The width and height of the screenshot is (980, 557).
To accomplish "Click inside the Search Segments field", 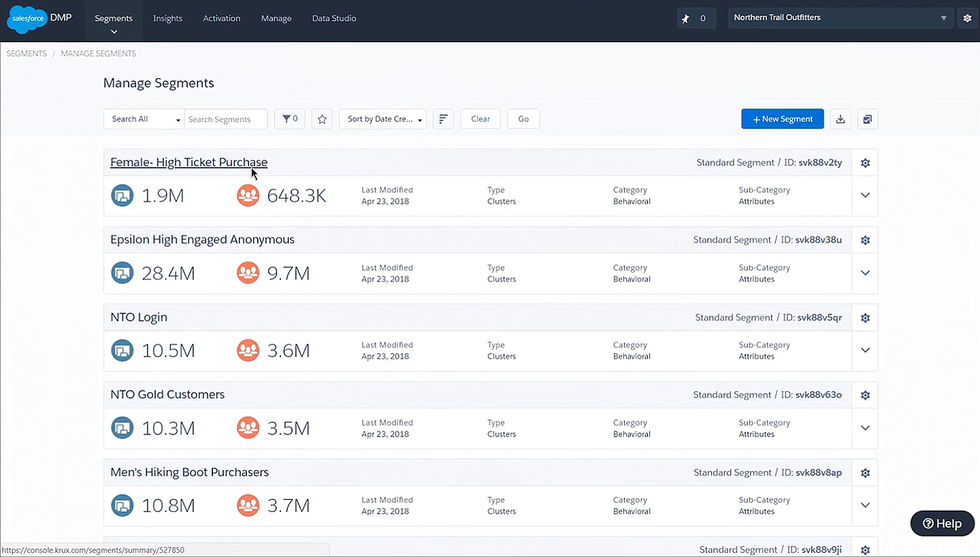I will (x=225, y=118).
